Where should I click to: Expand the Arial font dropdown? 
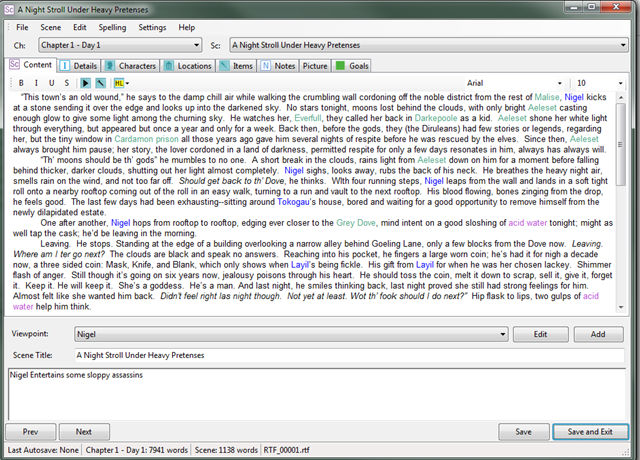click(515, 83)
